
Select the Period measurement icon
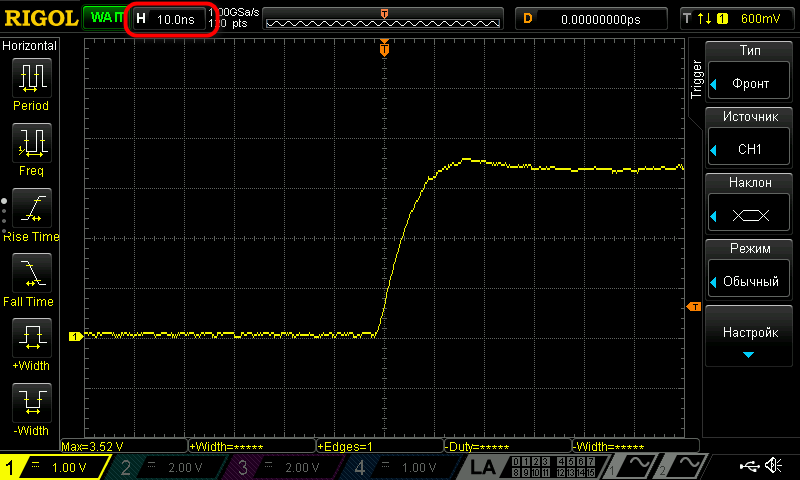coord(31,83)
